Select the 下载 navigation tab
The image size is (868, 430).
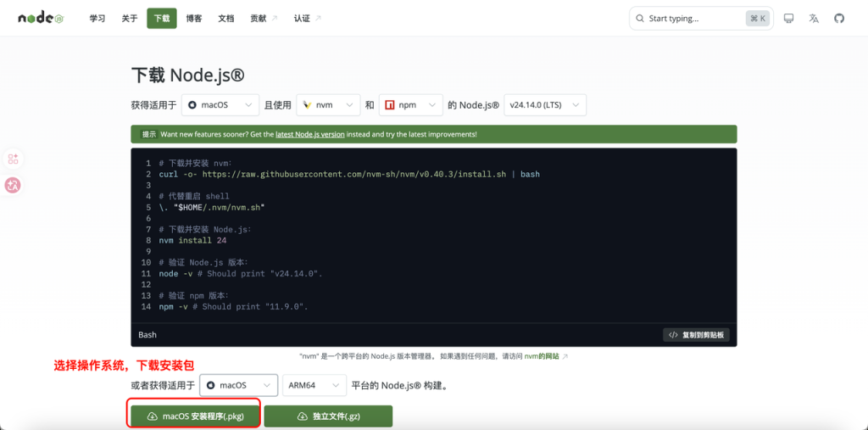[161, 18]
